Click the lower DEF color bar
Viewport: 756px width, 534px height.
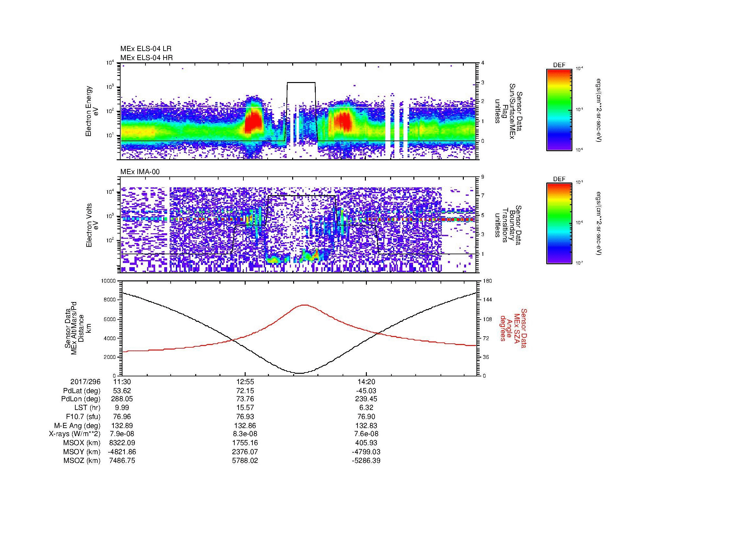(x=559, y=224)
